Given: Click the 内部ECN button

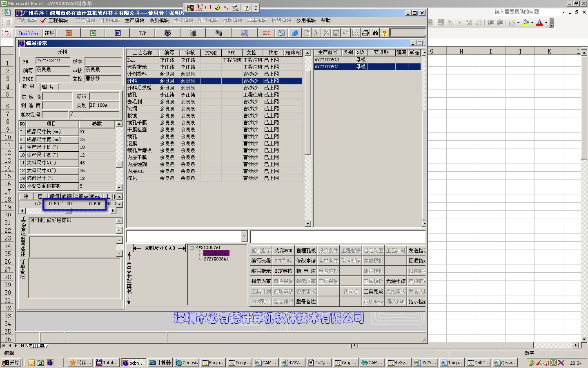Looking at the screenshot, I should click(283, 251).
